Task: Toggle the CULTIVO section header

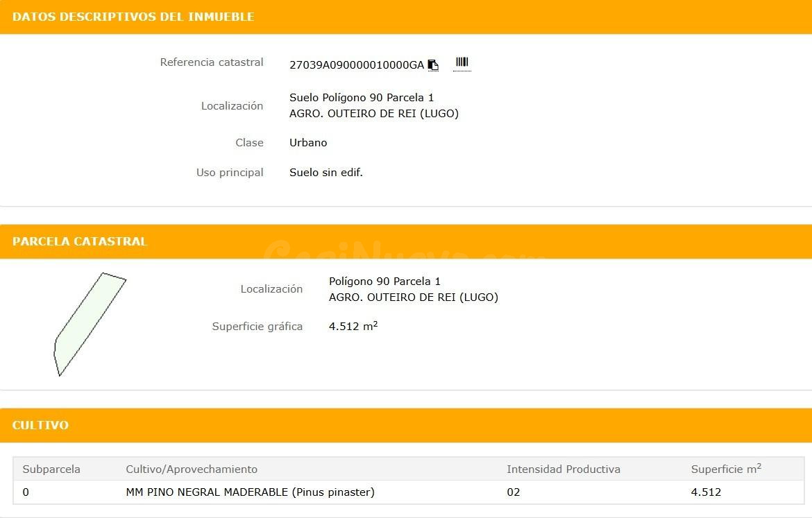Action: click(x=406, y=425)
